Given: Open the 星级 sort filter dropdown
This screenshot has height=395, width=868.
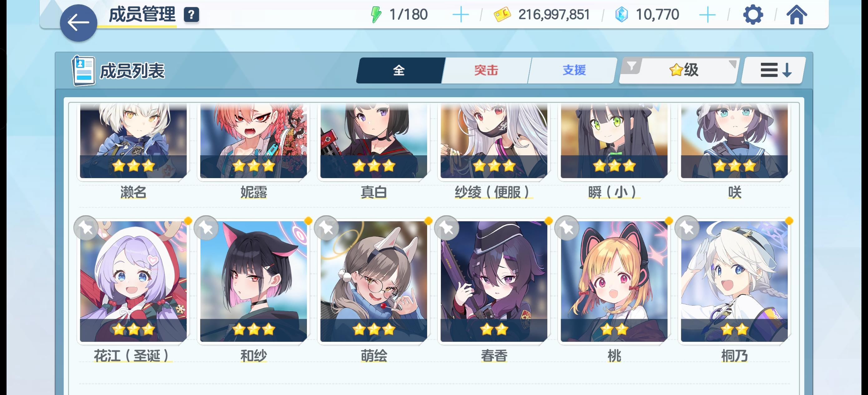Looking at the screenshot, I should pyautogui.click(x=683, y=70).
